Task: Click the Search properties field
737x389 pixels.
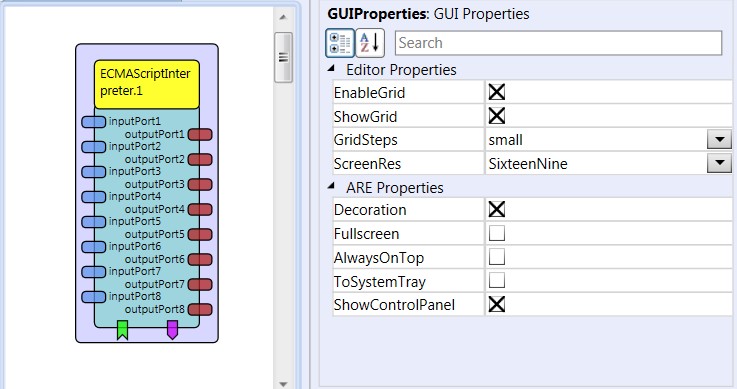Action: tap(558, 43)
